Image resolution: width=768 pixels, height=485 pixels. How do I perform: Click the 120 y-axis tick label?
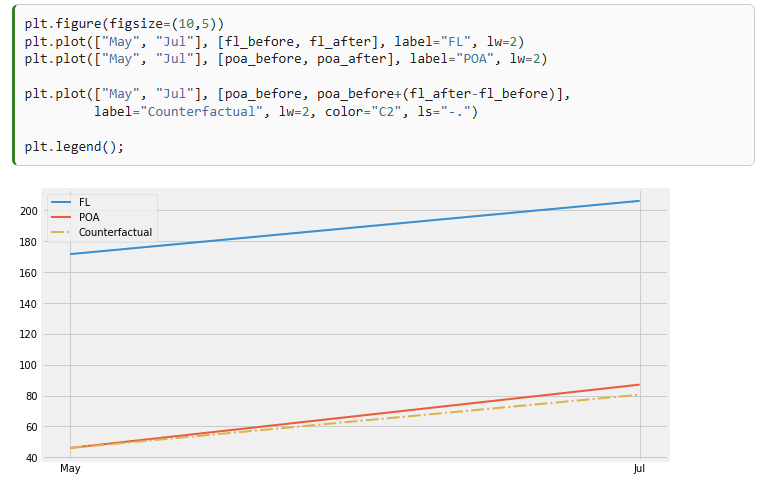pos(28,335)
